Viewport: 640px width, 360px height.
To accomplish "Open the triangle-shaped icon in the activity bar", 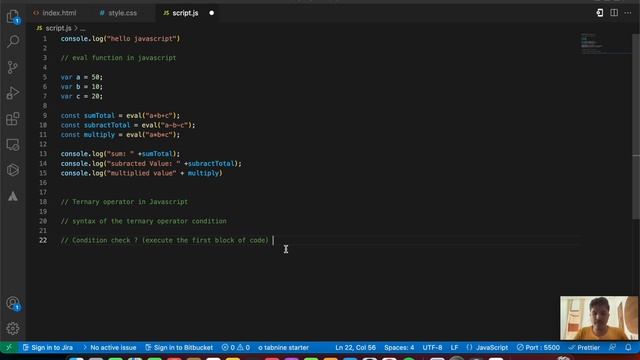I will [13, 196].
